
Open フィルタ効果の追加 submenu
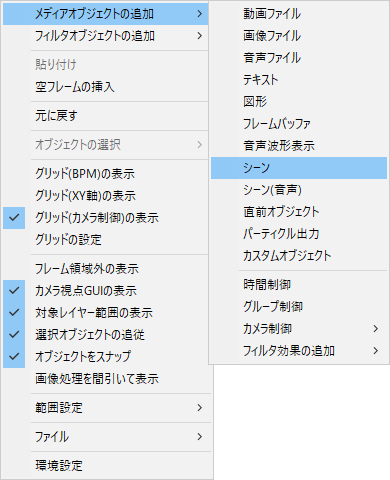(299, 351)
